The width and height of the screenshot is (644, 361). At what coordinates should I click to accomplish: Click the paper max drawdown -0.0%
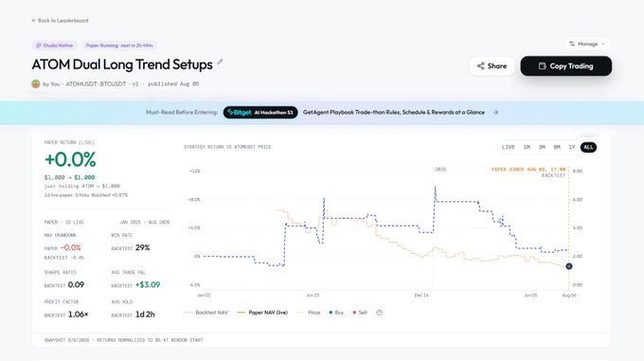coord(71,247)
